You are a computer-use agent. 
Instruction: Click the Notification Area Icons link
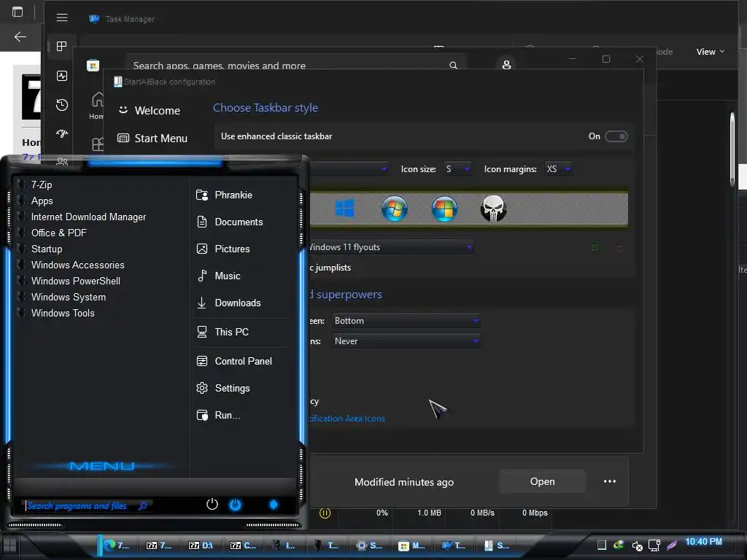[347, 419]
